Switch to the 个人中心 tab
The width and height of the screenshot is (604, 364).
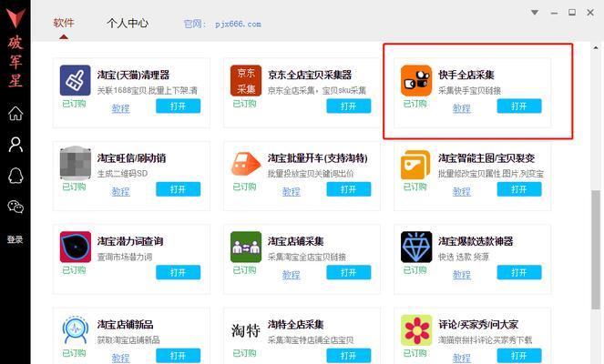pos(128,23)
